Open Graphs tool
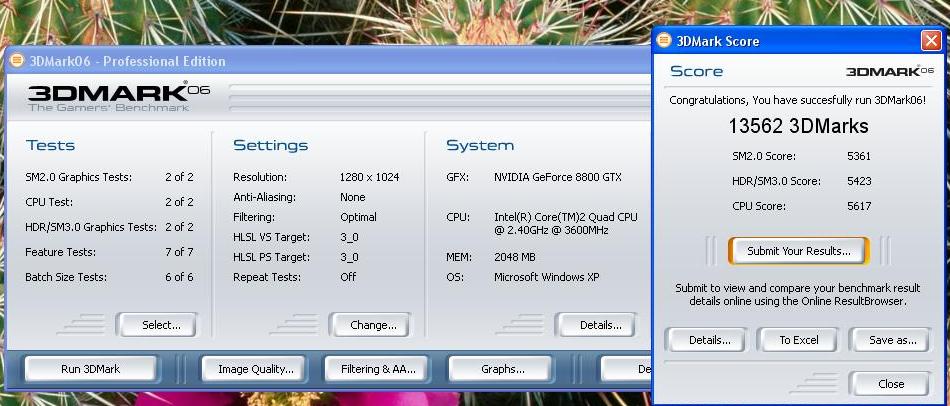950x406 pixels. coord(500,368)
